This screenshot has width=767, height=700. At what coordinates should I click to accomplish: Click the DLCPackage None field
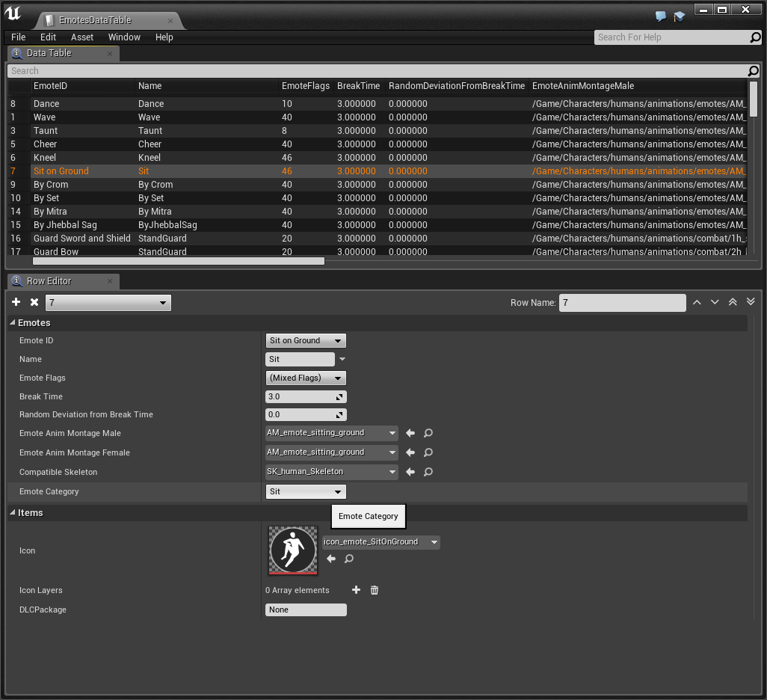point(306,610)
